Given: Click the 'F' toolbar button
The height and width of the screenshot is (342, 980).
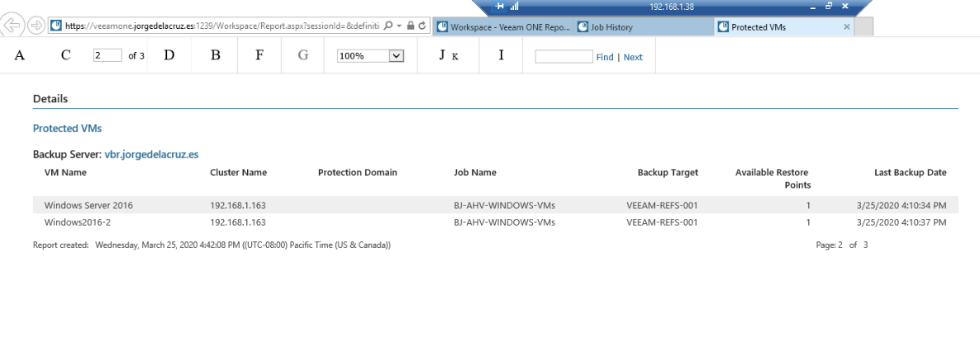Looking at the screenshot, I should [x=259, y=55].
